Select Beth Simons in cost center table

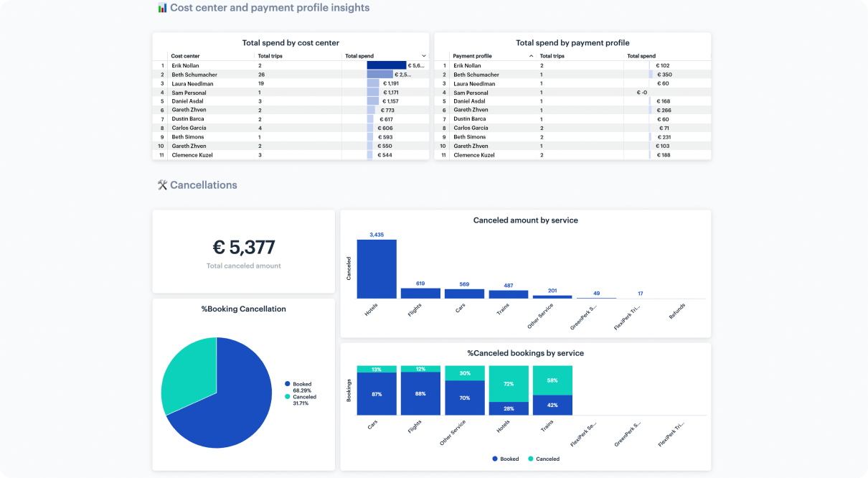pos(187,137)
